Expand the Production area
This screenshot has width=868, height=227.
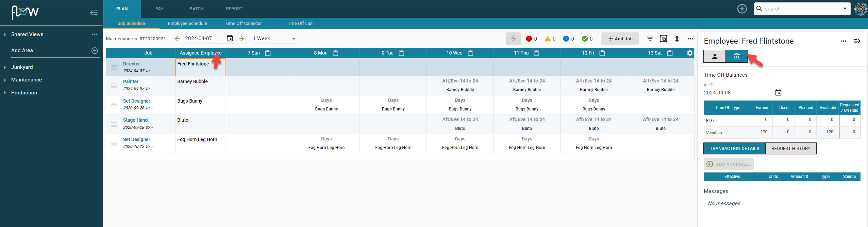5,93
